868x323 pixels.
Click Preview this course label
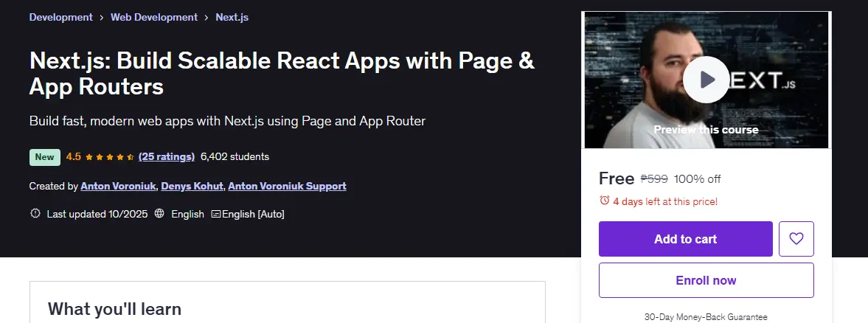point(706,130)
